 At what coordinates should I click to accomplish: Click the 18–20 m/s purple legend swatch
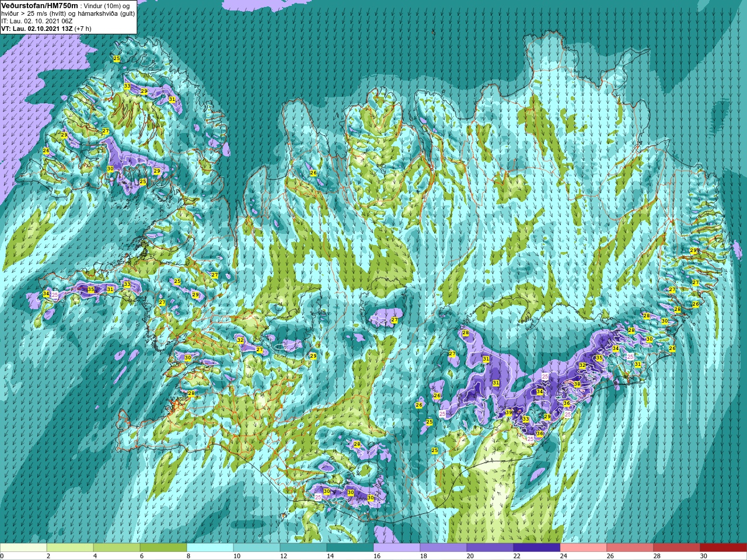tap(444, 548)
